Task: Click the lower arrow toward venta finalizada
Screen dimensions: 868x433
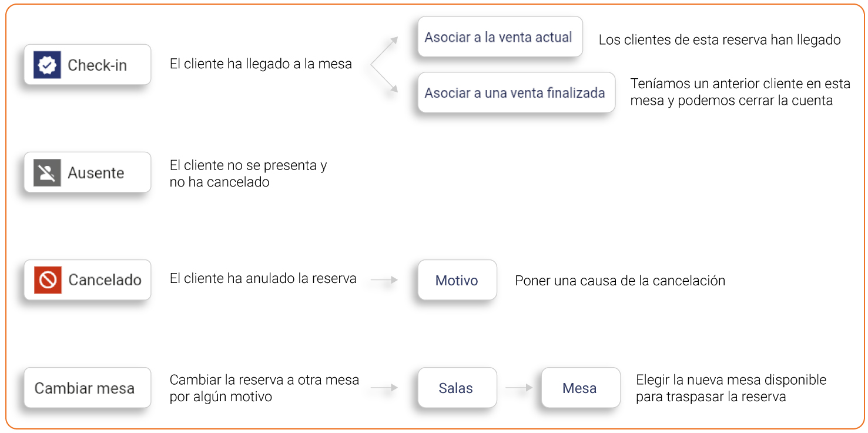Action: click(x=384, y=79)
